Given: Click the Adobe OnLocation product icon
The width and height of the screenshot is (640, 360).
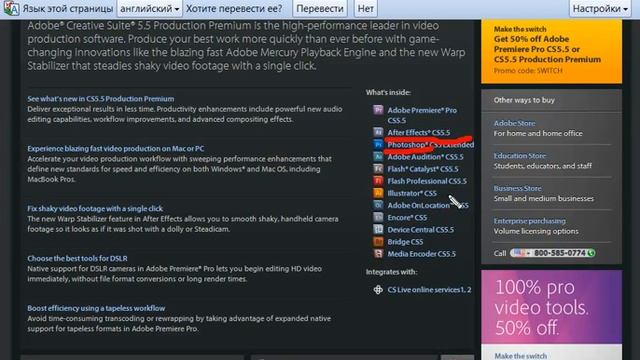Looking at the screenshot, I should point(378,205).
